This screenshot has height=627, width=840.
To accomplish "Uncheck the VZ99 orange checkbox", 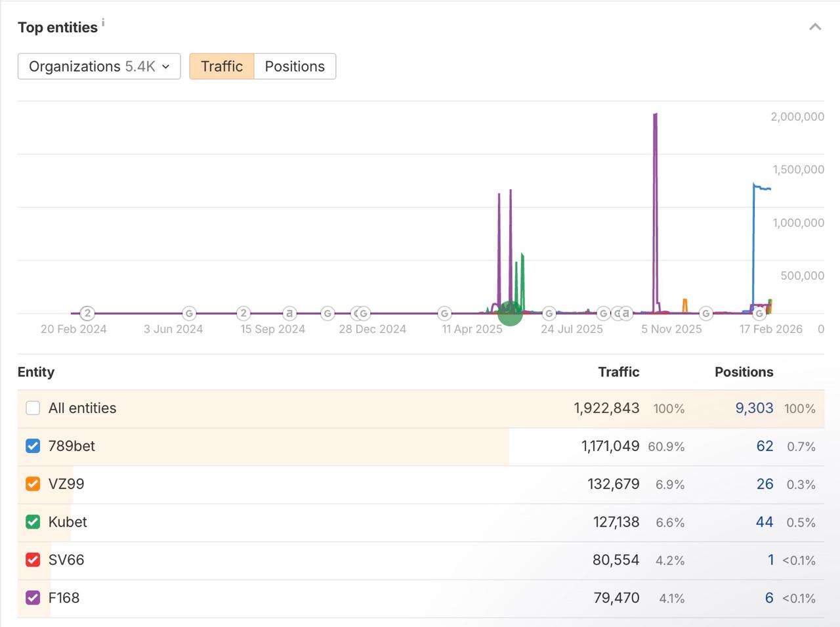I will pyautogui.click(x=33, y=485).
